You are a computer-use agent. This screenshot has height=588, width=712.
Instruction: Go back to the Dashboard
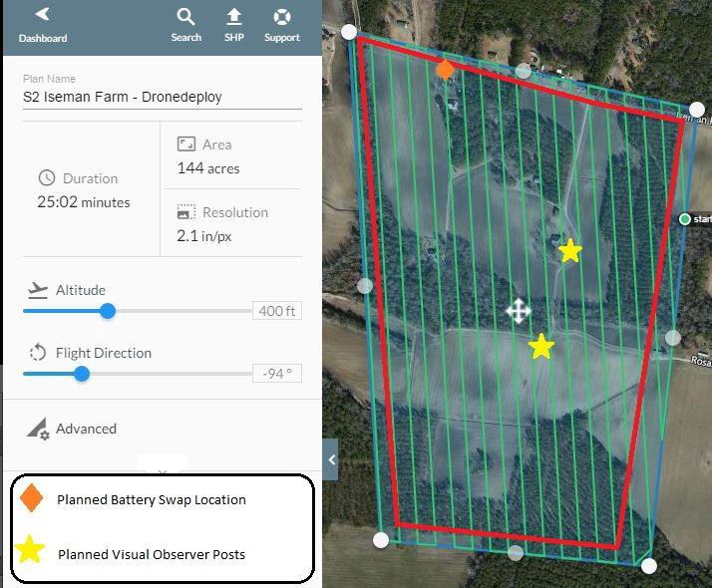coord(42,25)
